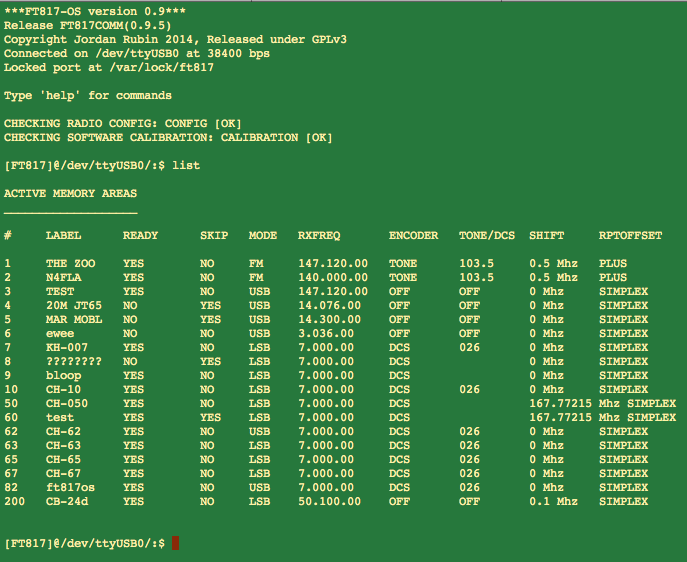687x562 pixels.
Task: Click the LABEL column header
Action: click(x=64, y=236)
